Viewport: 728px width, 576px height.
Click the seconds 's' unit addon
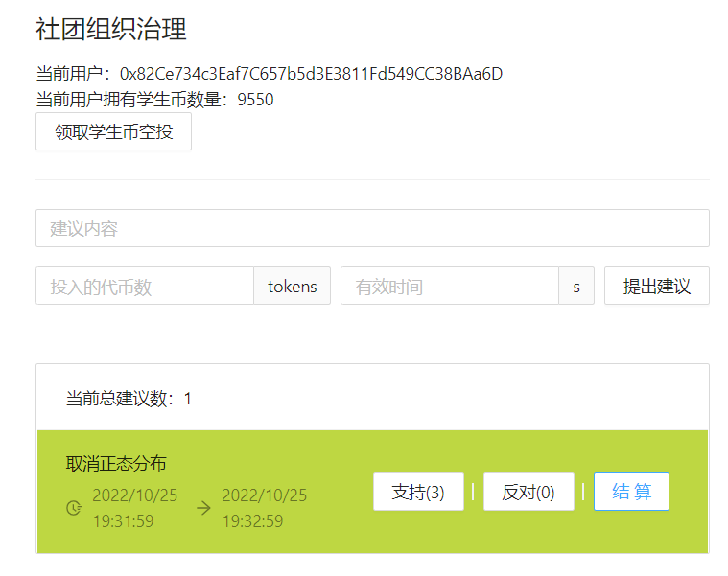[576, 286]
